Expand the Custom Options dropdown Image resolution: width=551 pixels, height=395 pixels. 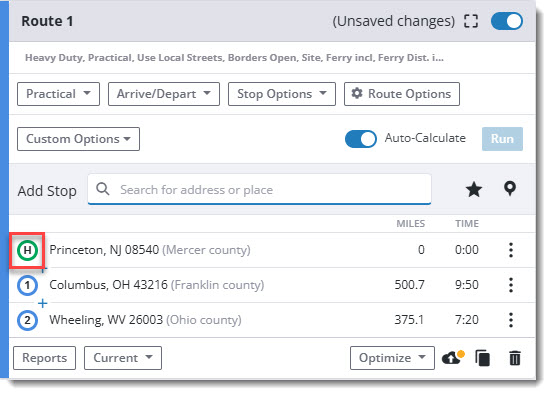pos(78,139)
